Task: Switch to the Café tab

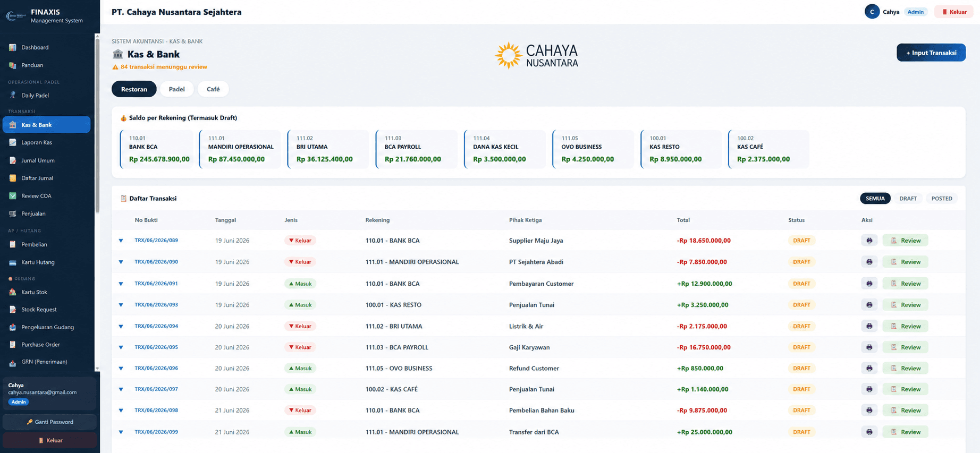Action: pyautogui.click(x=213, y=89)
